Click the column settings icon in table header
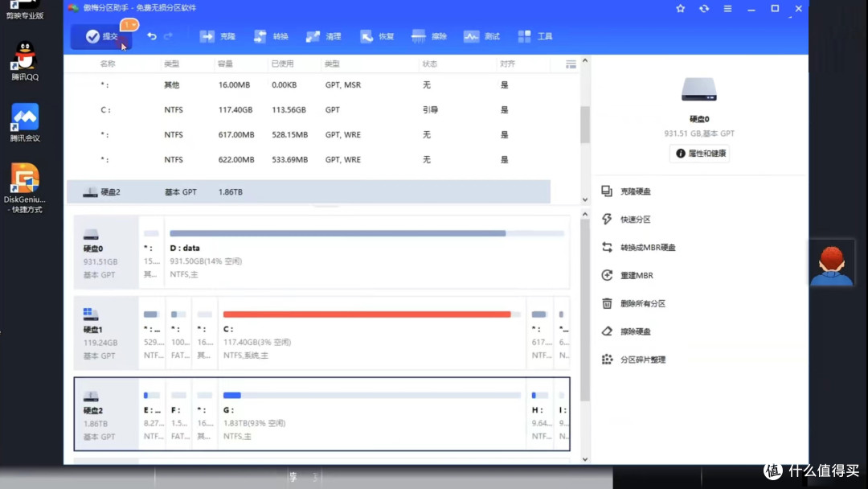 571,65
